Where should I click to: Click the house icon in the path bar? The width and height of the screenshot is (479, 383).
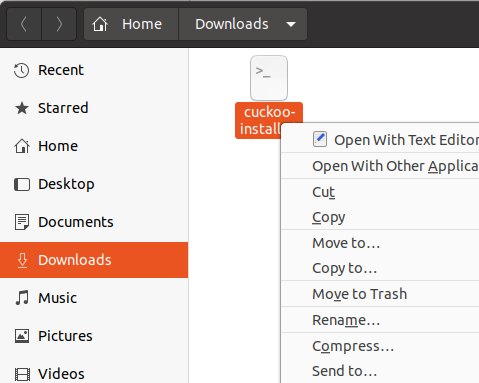100,24
